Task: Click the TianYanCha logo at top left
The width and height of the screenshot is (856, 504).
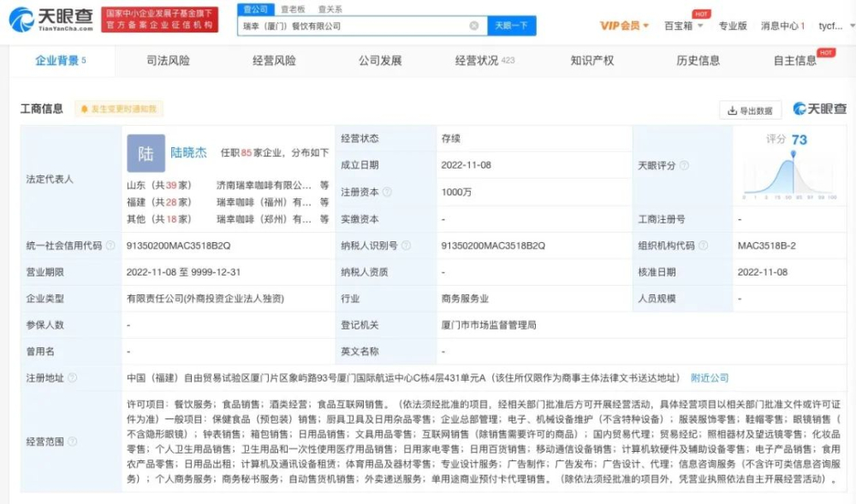Action: [51, 20]
